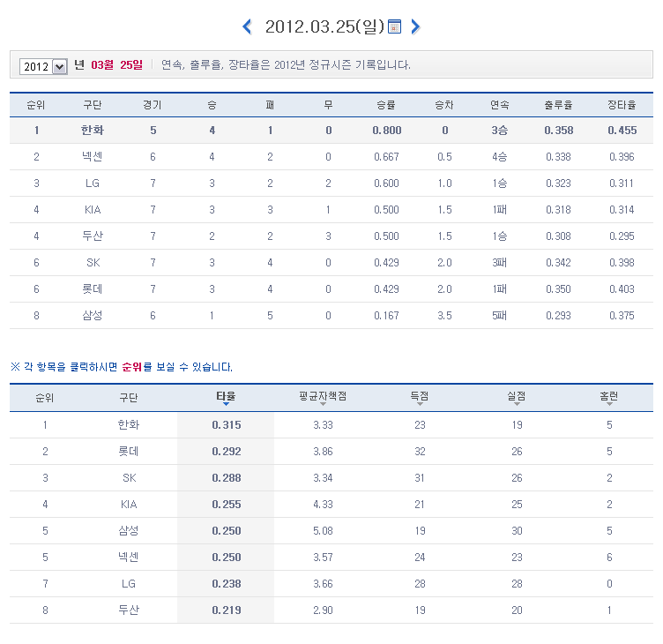Click the 실점 sort arrow indicator
Screen dimensions: 663x644
[517, 405]
